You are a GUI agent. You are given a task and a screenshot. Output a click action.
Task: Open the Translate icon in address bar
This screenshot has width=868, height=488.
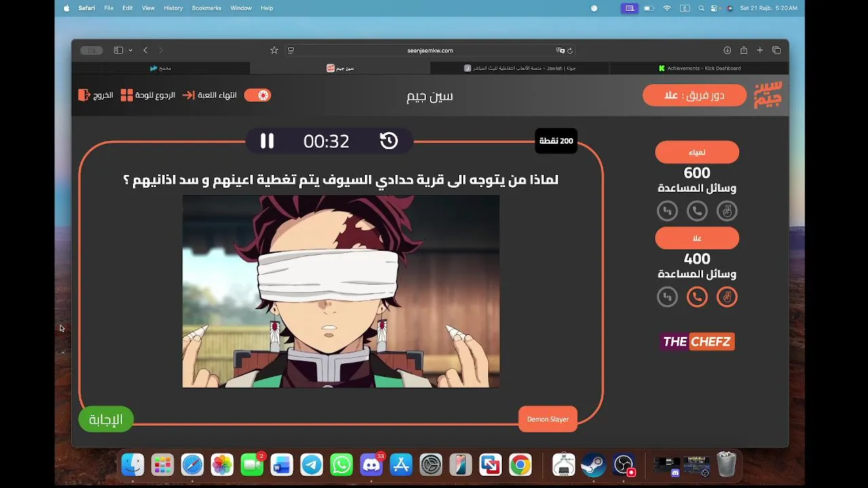click(x=560, y=50)
